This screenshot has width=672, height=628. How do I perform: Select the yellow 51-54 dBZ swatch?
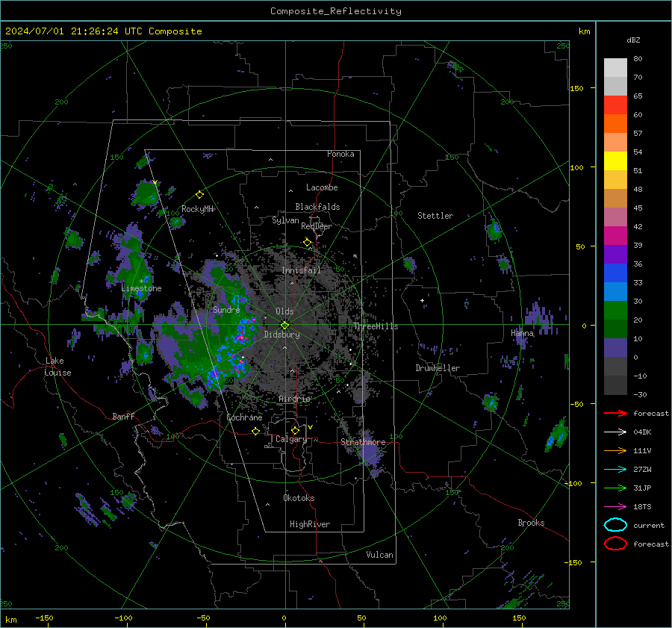click(x=615, y=161)
